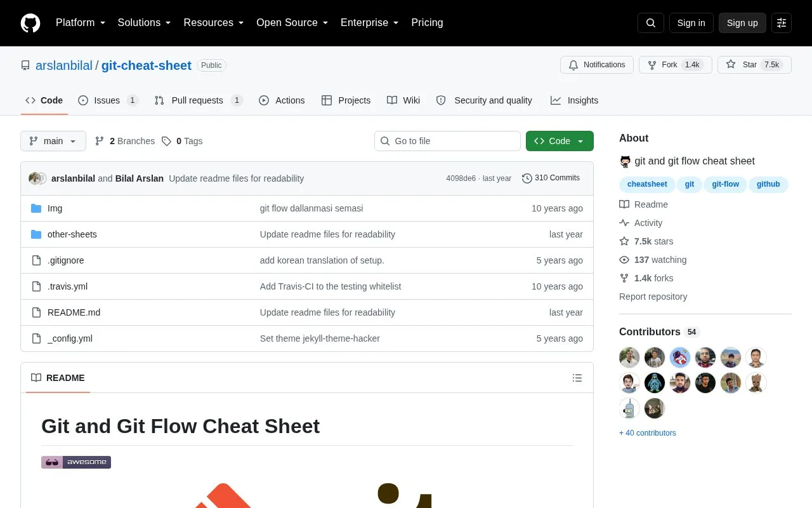
Task: Expand the Solutions menu
Action: pyautogui.click(x=144, y=23)
